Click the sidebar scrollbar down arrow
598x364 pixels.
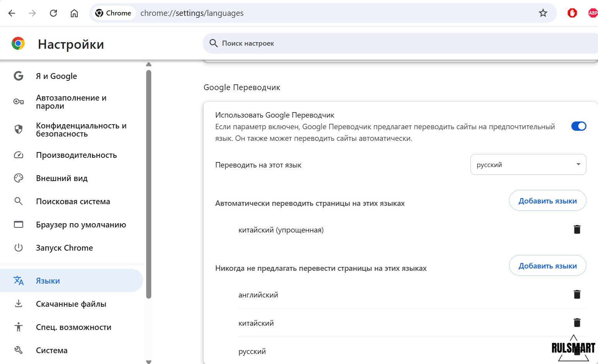(x=149, y=362)
